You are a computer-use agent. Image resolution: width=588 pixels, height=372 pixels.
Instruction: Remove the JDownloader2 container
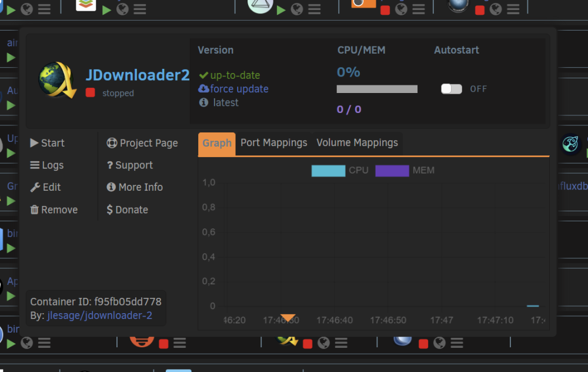(54, 210)
